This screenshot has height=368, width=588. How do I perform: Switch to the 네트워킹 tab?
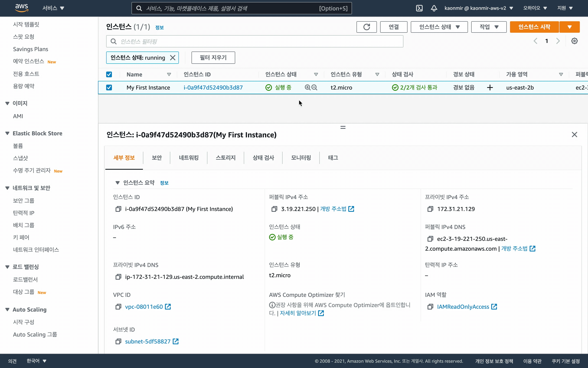point(189,158)
